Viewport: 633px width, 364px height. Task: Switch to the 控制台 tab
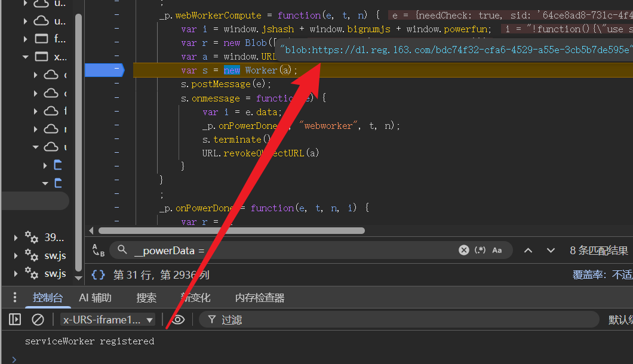pos(48,298)
